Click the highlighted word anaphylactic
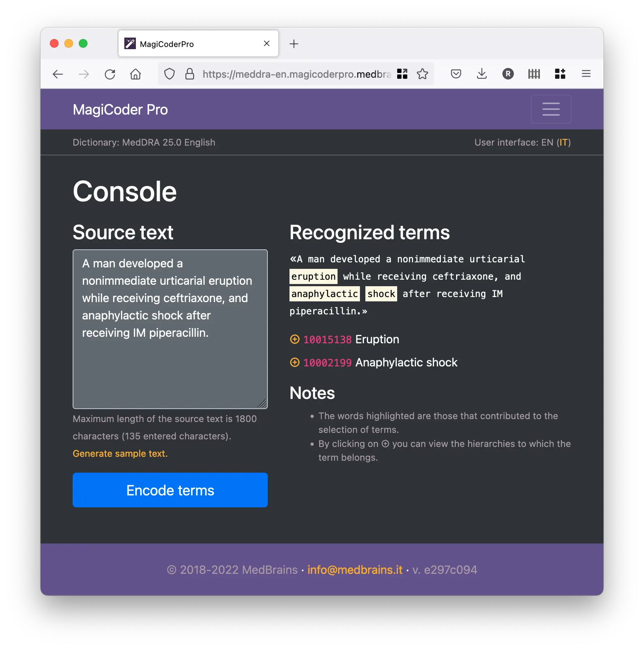This screenshot has height=649, width=644. click(x=325, y=294)
